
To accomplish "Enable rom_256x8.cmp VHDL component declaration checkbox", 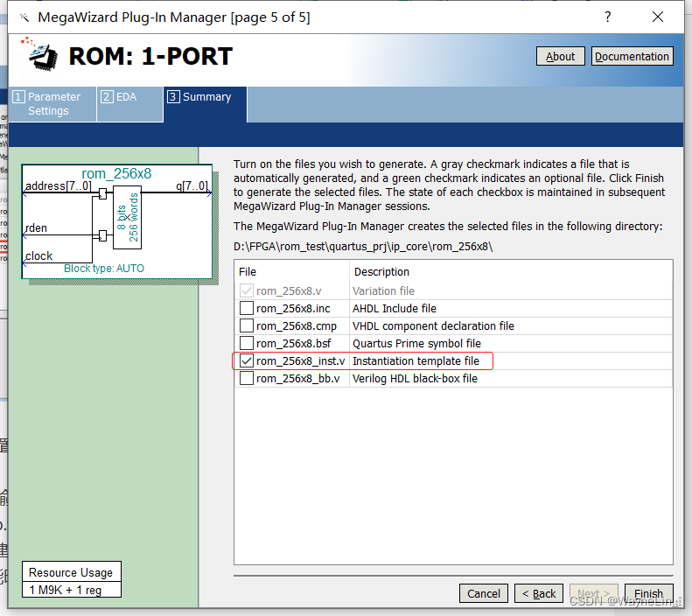I will pos(246,325).
